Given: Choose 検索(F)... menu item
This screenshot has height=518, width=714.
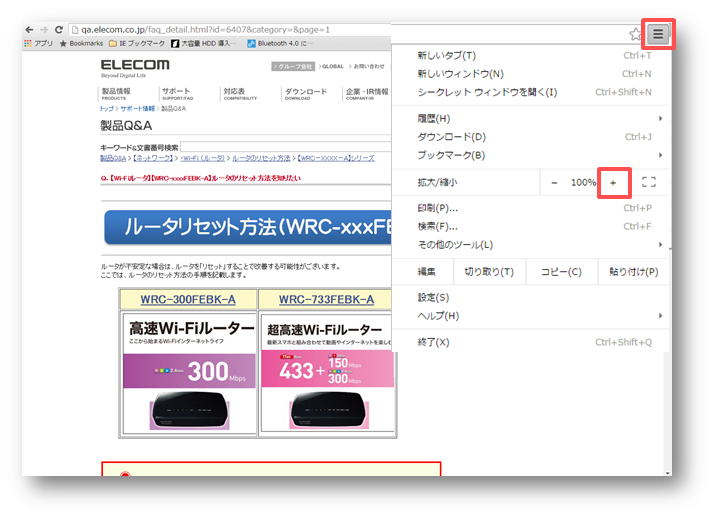Looking at the screenshot, I should (x=530, y=226).
